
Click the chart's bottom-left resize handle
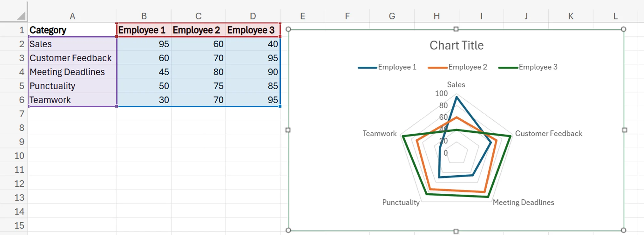click(288, 230)
